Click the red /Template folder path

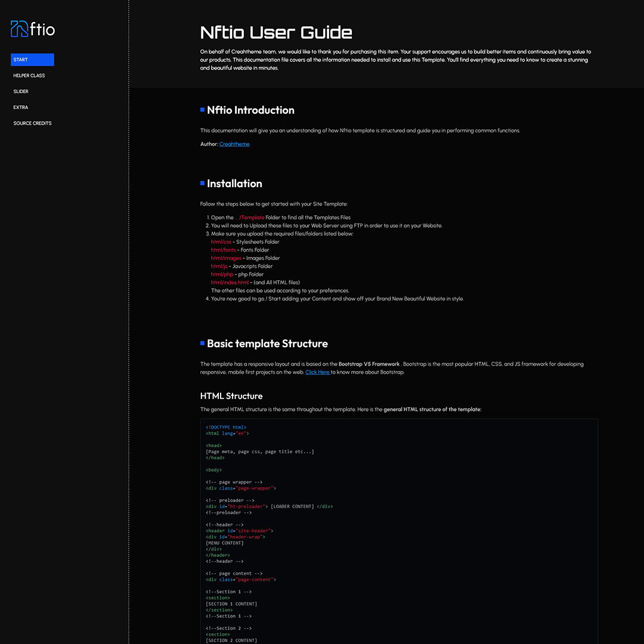[252, 218]
